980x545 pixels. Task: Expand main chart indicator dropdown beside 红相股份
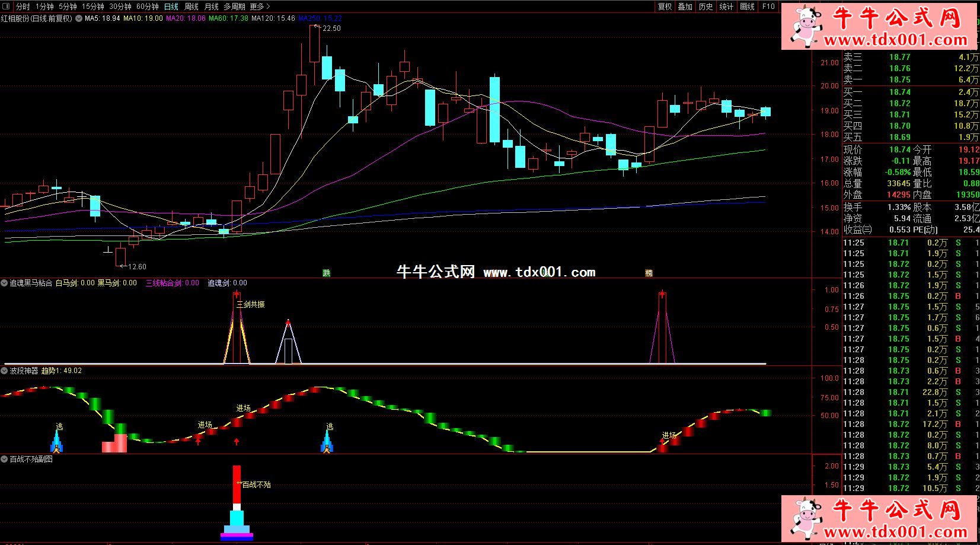[79, 18]
